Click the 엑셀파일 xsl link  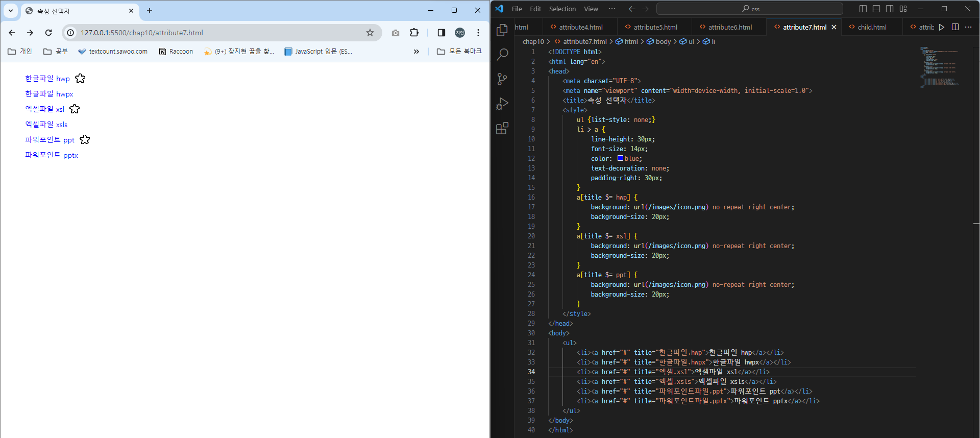pos(45,109)
